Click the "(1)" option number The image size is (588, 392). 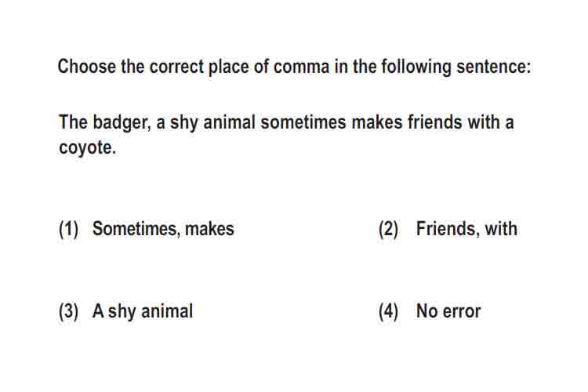point(69,229)
